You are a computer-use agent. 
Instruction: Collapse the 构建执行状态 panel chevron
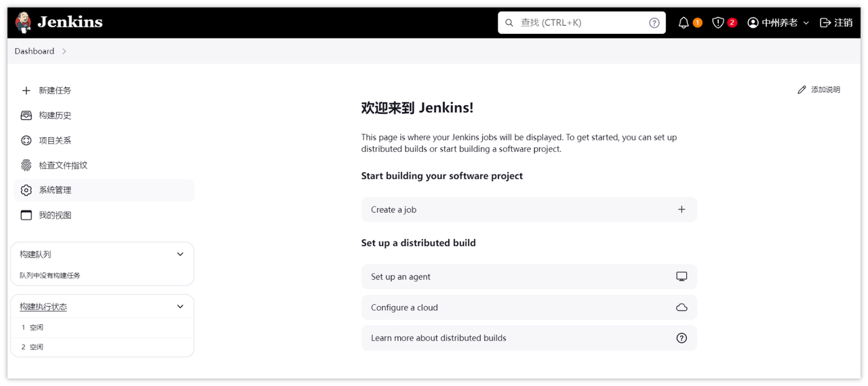click(180, 307)
